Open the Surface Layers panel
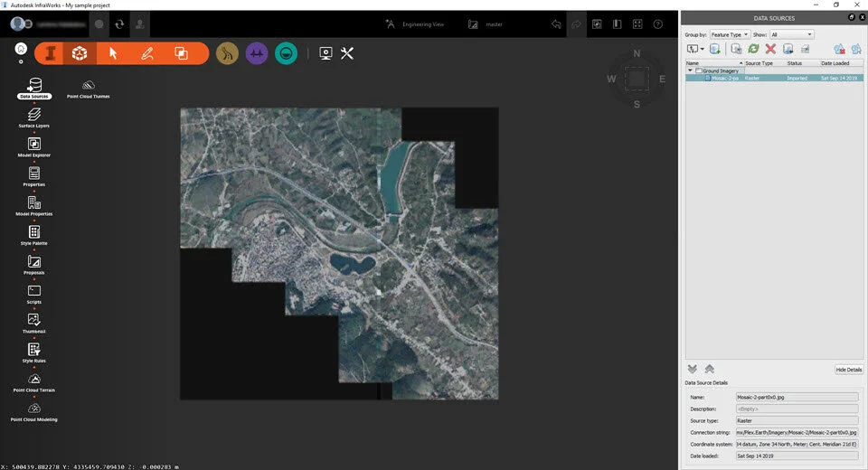The height and width of the screenshot is (470, 868). 34,115
